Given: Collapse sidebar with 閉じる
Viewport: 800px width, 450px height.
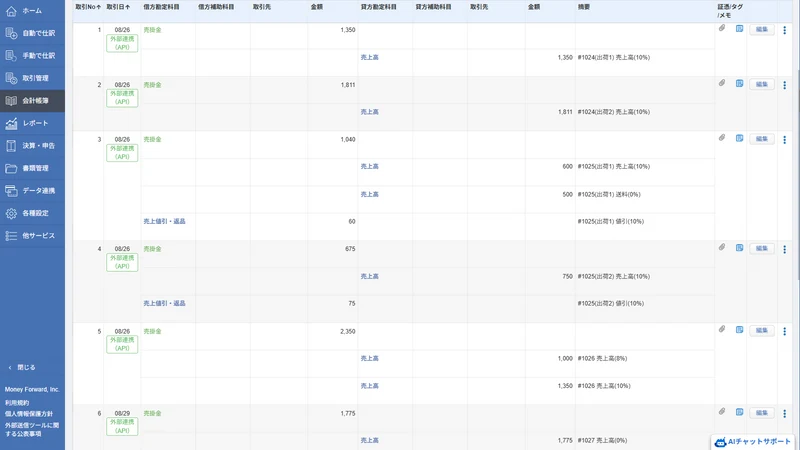Looking at the screenshot, I should point(22,367).
